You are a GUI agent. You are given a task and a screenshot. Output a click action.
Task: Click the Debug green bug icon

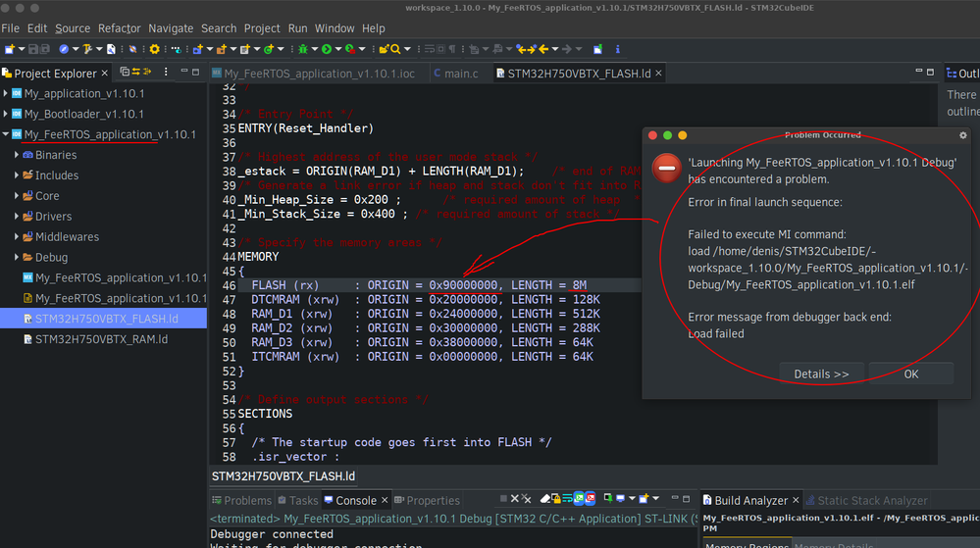(x=303, y=49)
